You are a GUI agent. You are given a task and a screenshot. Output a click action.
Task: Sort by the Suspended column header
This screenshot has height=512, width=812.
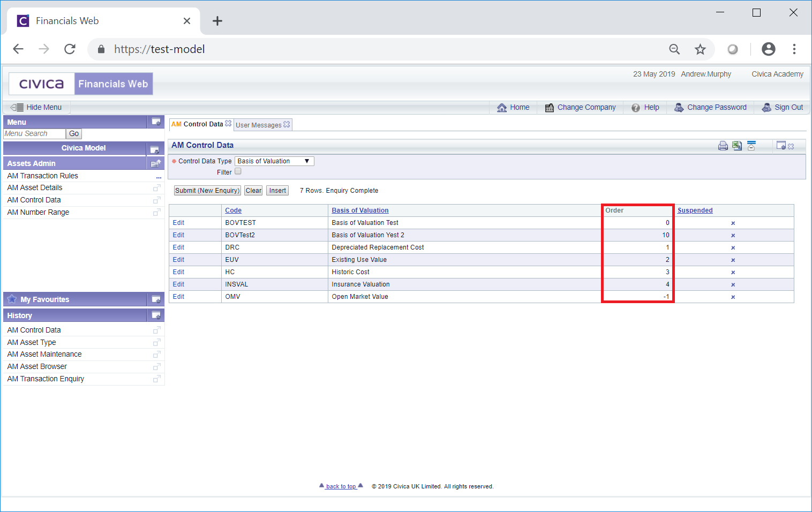tap(695, 210)
